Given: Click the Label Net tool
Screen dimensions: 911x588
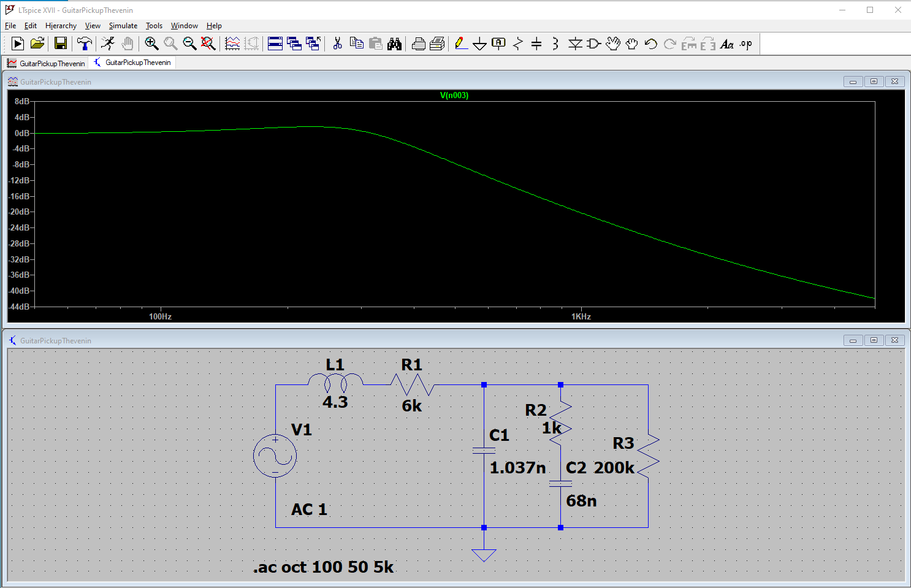Looking at the screenshot, I should coord(499,44).
